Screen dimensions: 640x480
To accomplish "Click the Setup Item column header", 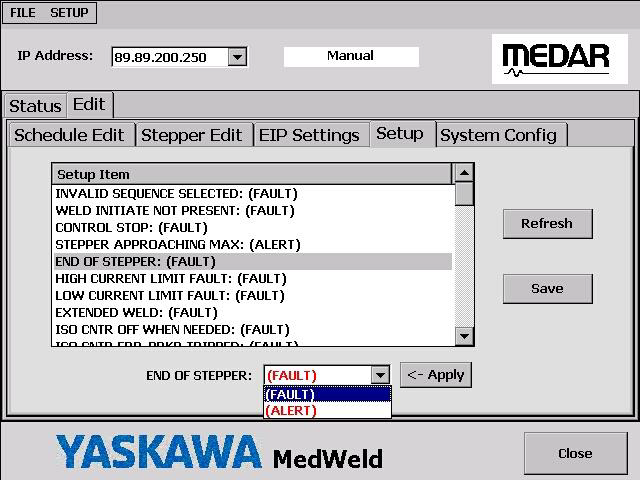I will pos(252,175).
